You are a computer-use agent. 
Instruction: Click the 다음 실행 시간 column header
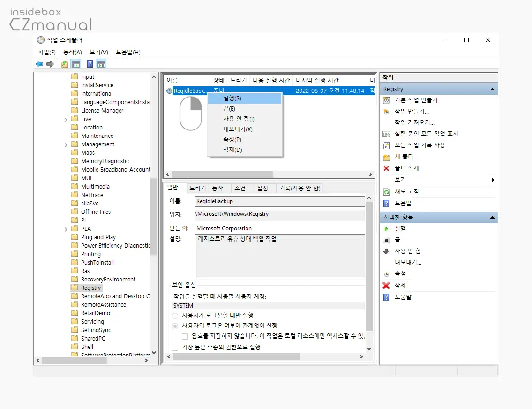(271, 80)
